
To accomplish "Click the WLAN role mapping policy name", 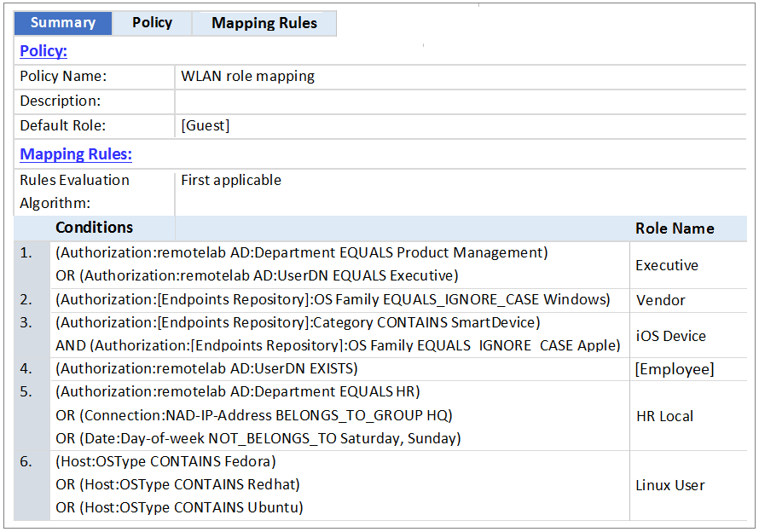I will (x=247, y=76).
